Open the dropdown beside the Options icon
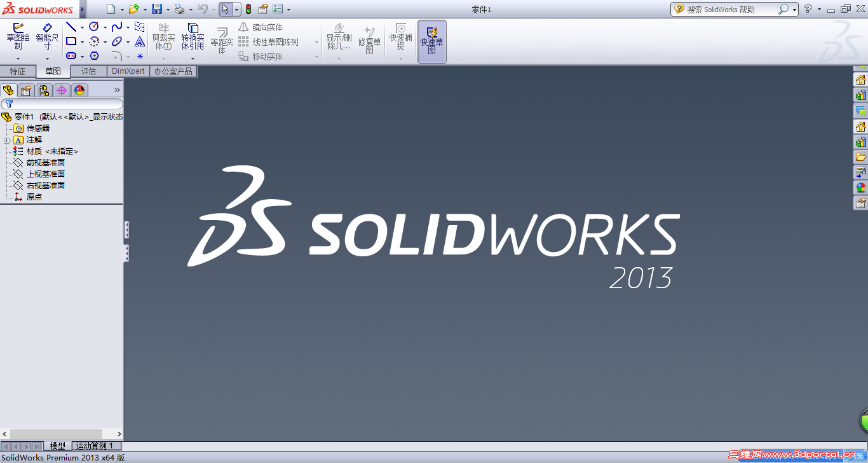The width and height of the screenshot is (868, 463). (288, 10)
